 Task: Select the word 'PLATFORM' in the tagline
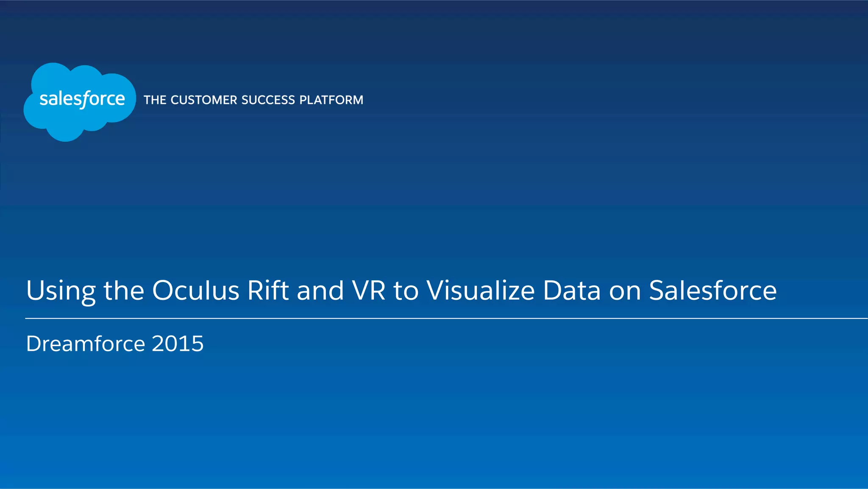[x=331, y=100]
